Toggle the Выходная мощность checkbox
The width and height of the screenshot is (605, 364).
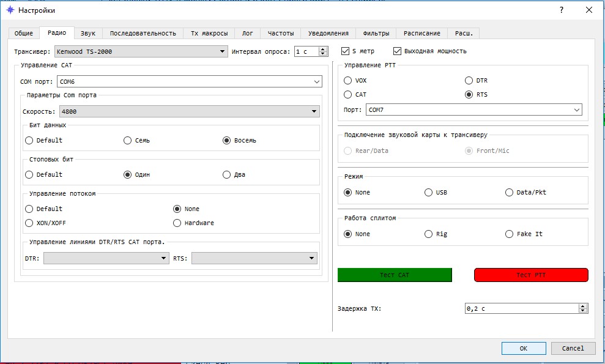398,51
